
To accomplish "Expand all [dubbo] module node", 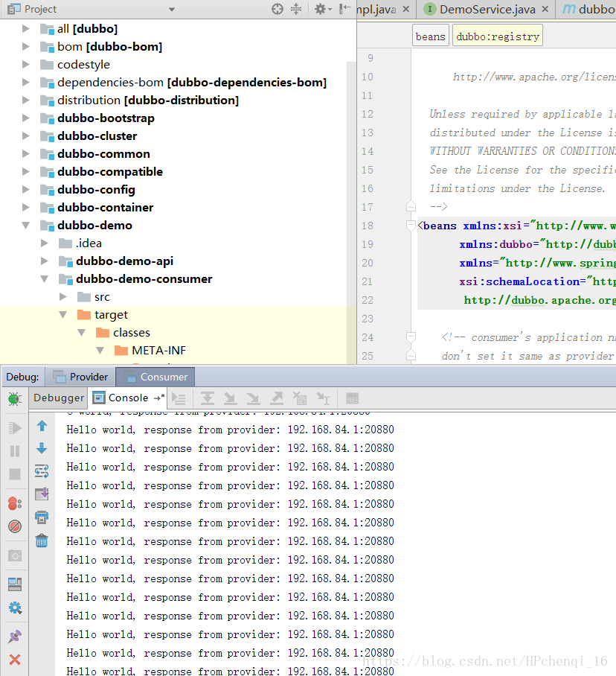I will point(26,28).
